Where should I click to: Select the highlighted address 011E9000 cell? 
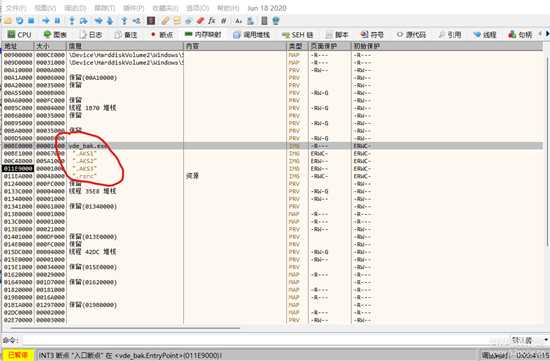[x=18, y=168]
